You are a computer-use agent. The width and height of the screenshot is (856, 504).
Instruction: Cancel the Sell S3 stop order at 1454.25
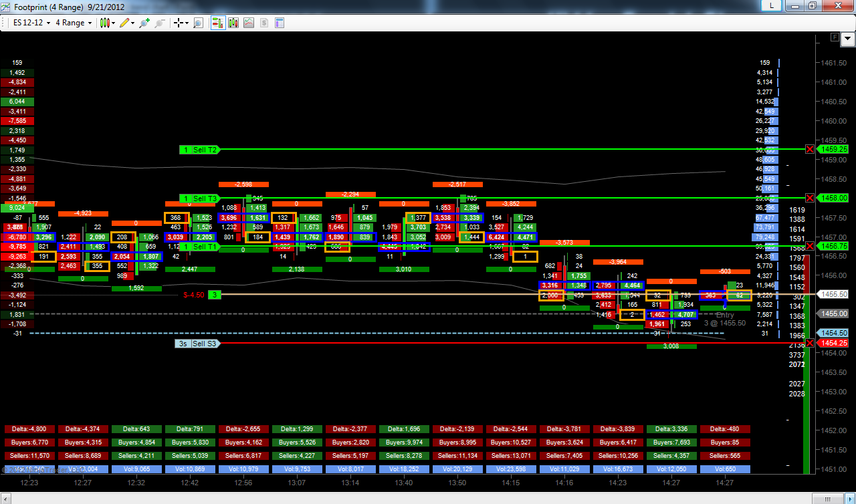810,344
